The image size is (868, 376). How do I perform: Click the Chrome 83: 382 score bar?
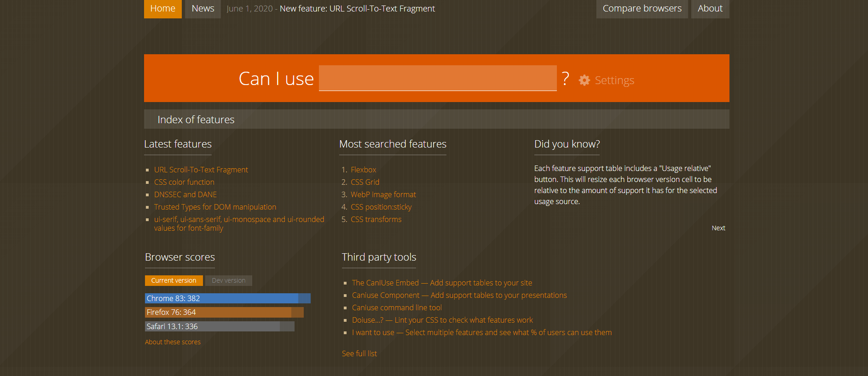point(228,298)
